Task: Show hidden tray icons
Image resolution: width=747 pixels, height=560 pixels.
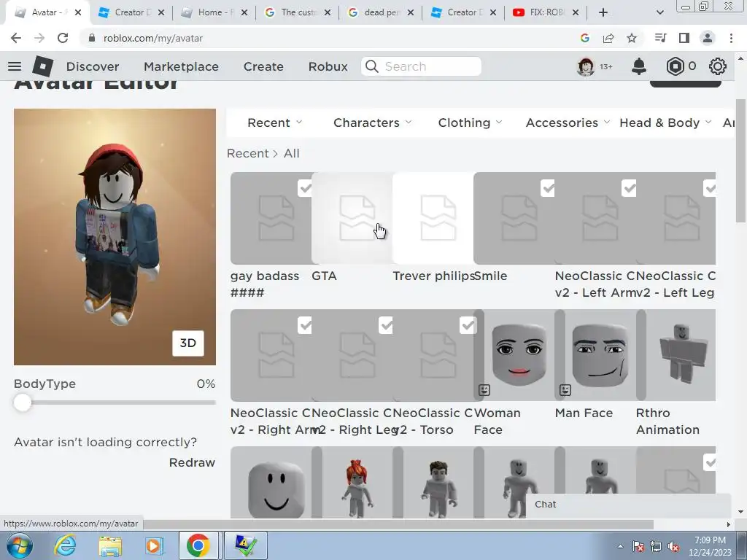Action: click(x=620, y=547)
